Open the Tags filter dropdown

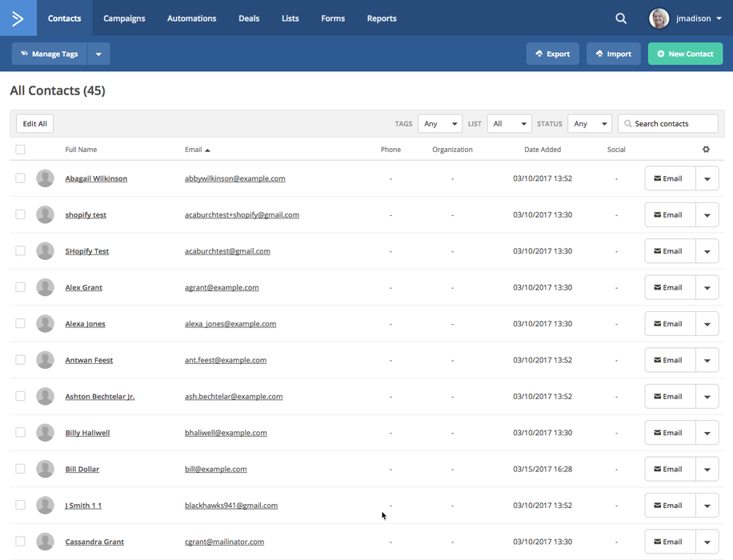[440, 123]
